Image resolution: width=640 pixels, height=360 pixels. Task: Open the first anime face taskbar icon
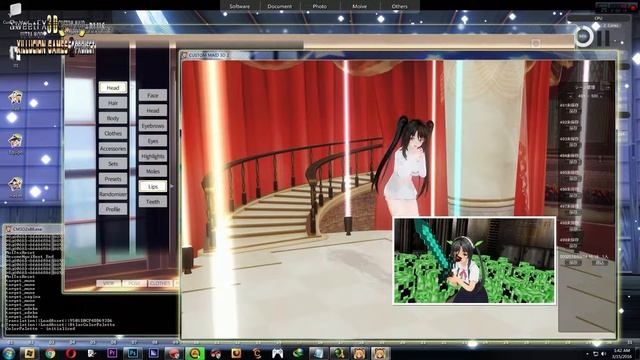pyautogui.click(x=359, y=353)
